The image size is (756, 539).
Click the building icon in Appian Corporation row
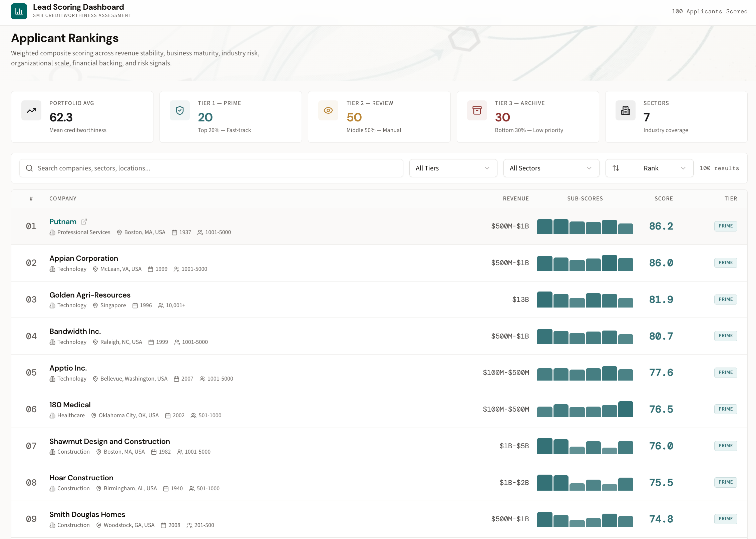coord(52,269)
